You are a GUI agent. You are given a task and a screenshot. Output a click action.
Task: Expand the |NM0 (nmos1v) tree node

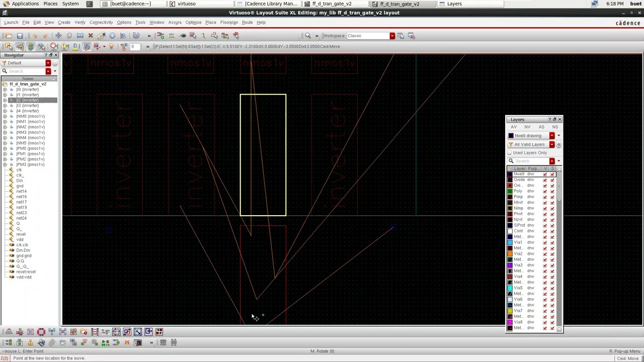[x=5, y=116]
